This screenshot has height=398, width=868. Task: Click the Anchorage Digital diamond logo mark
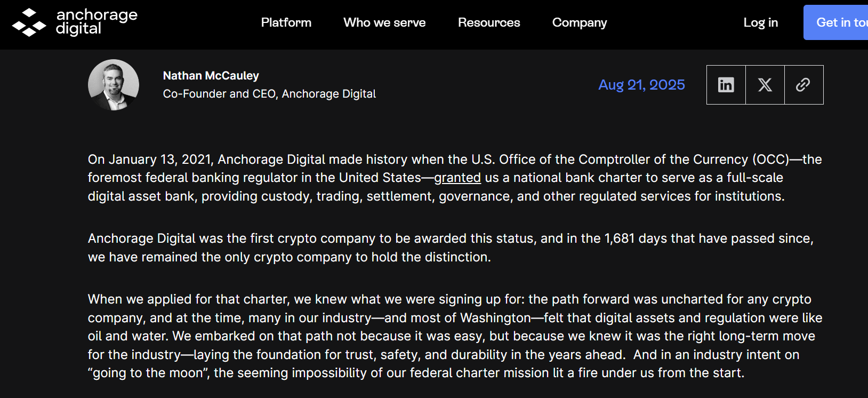pos(29,22)
